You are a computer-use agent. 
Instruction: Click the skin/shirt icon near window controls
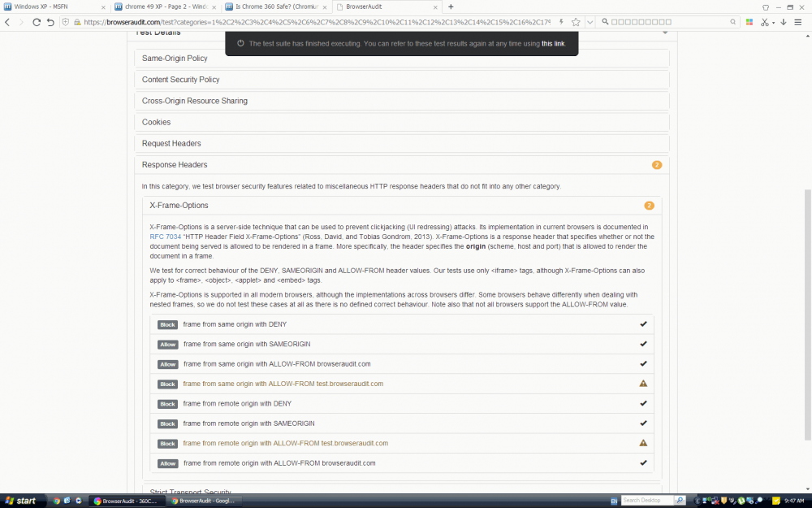(766, 7)
